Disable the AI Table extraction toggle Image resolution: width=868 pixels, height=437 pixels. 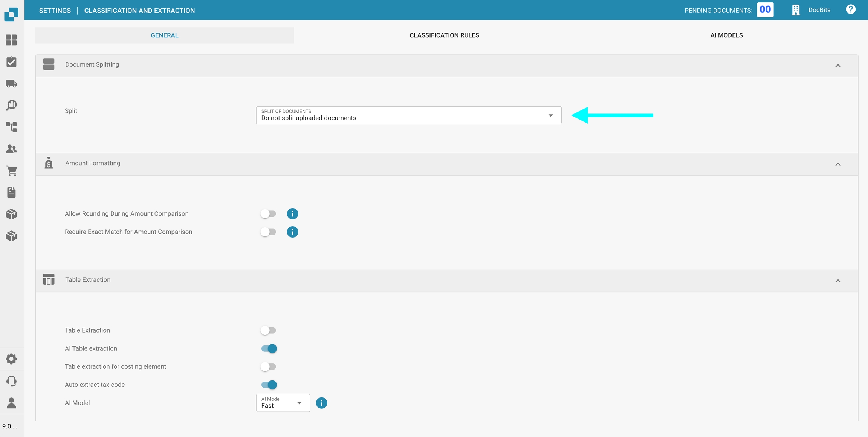(269, 348)
